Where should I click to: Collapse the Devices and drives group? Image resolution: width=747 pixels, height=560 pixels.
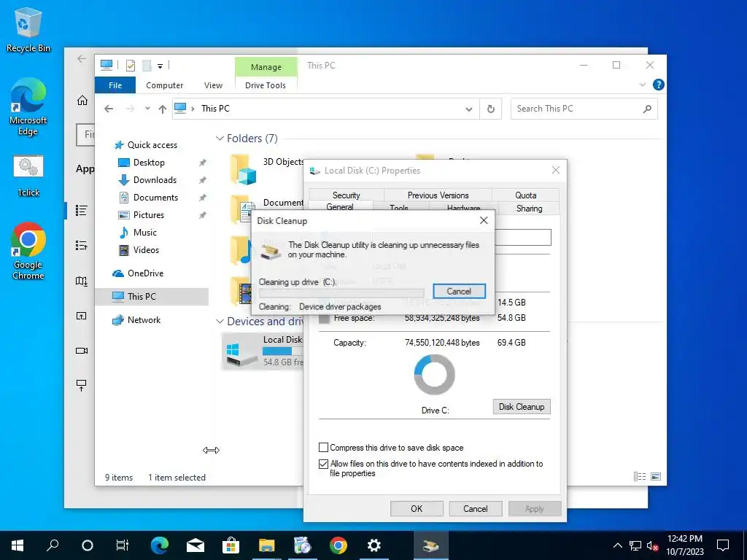(x=220, y=322)
